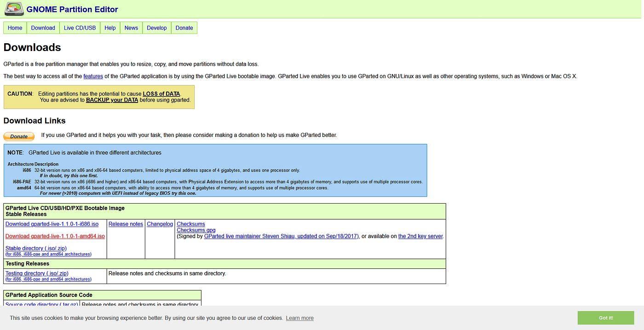Click the 'amd64' architecture label
The width and height of the screenshot is (644, 330).
click(24, 188)
